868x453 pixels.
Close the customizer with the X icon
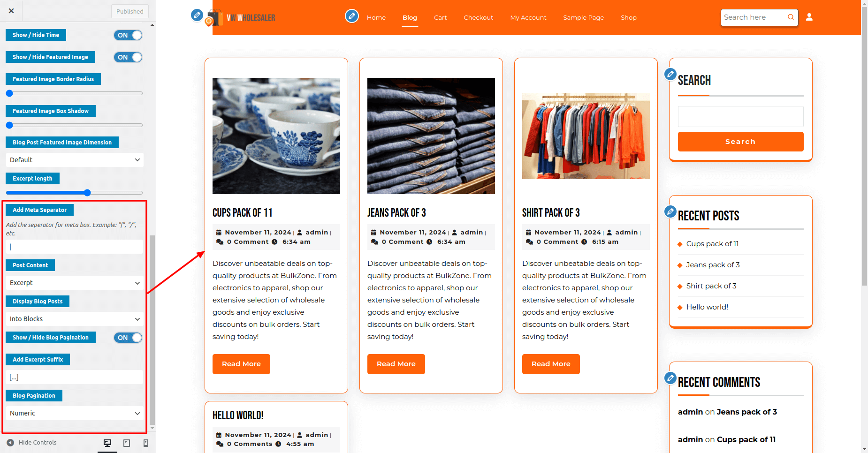click(x=11, y=11)
